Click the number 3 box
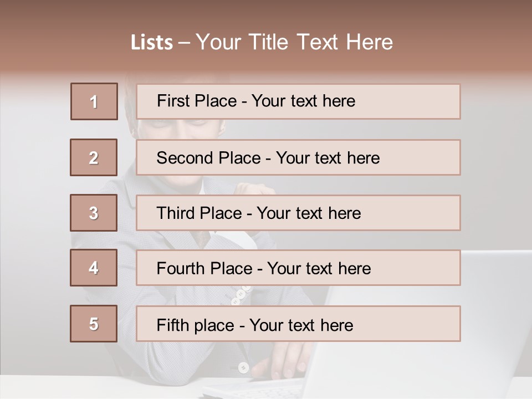 94,213
